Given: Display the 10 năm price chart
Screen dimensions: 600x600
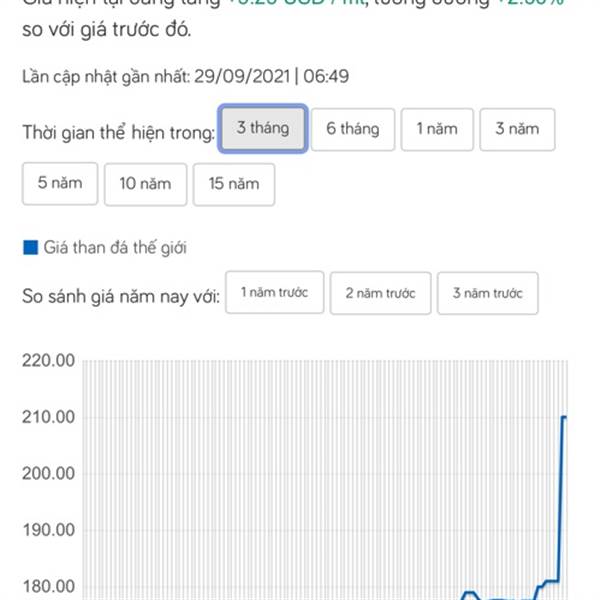Looking at the screenshot, I should [x=145, y=184].
